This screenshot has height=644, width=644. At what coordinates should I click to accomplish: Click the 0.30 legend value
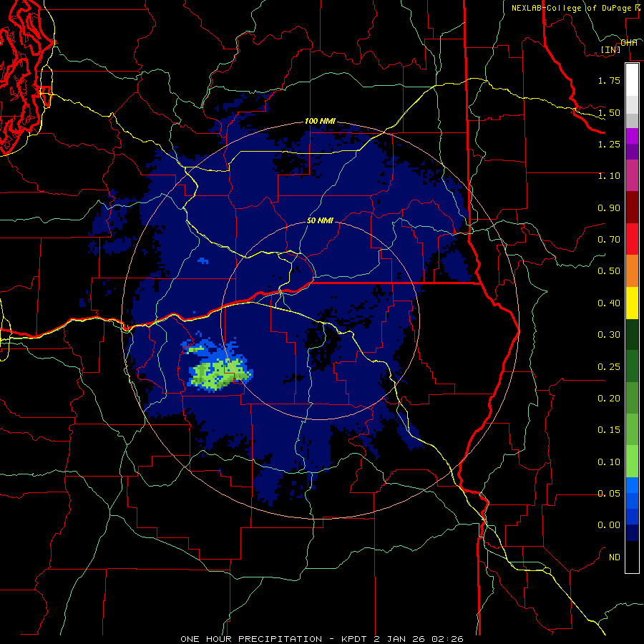(609, 335)
